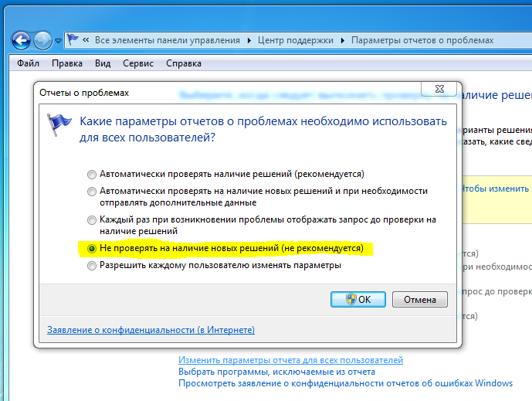Go to 'Центр поддержки' breadcrumb
The image size is (532, 401).
point(296,40)
